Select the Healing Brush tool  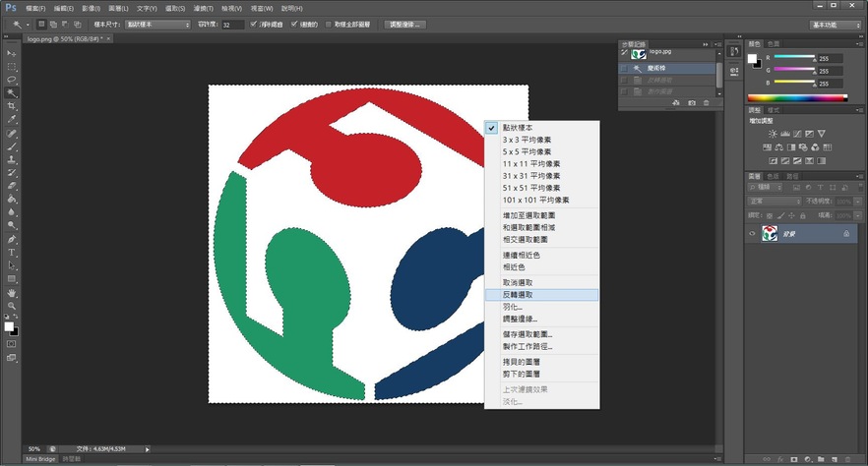[x=11, y=134]
